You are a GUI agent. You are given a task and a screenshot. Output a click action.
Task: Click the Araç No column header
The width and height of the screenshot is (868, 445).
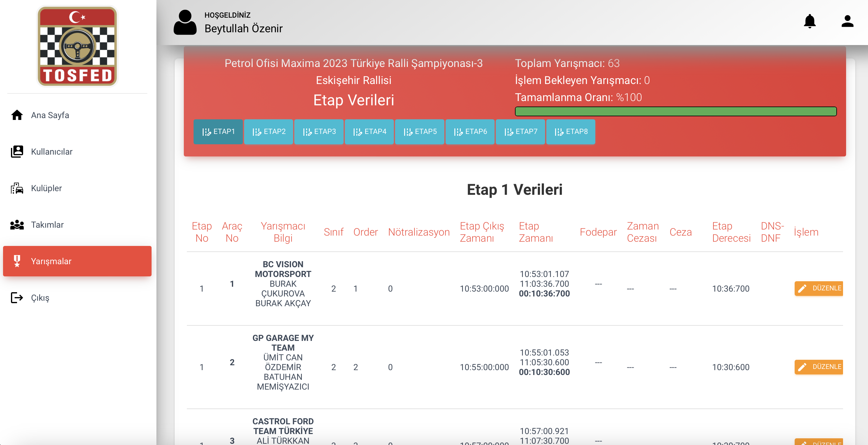coord(232,232)
